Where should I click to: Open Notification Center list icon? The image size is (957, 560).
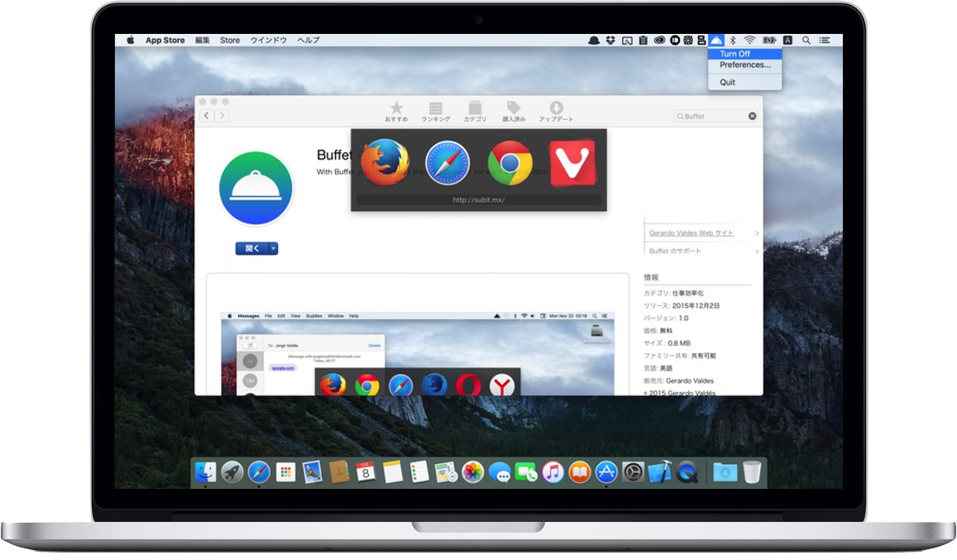(825, 41)
